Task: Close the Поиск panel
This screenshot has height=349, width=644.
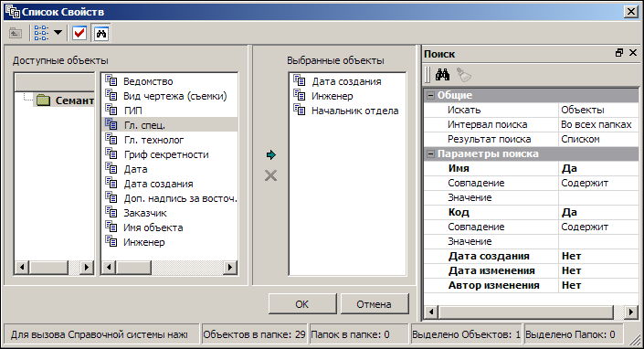Action: click(633, 53)
